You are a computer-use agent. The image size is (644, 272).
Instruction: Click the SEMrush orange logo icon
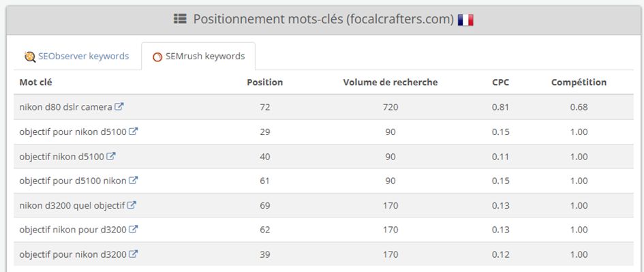coord(157,57)
